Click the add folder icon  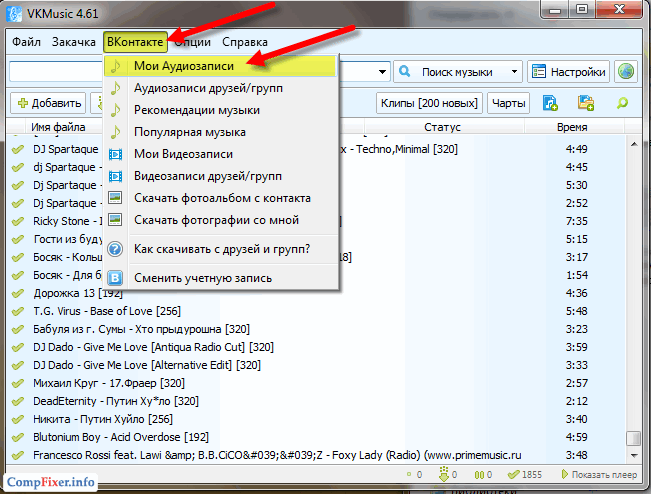point(586,103)
